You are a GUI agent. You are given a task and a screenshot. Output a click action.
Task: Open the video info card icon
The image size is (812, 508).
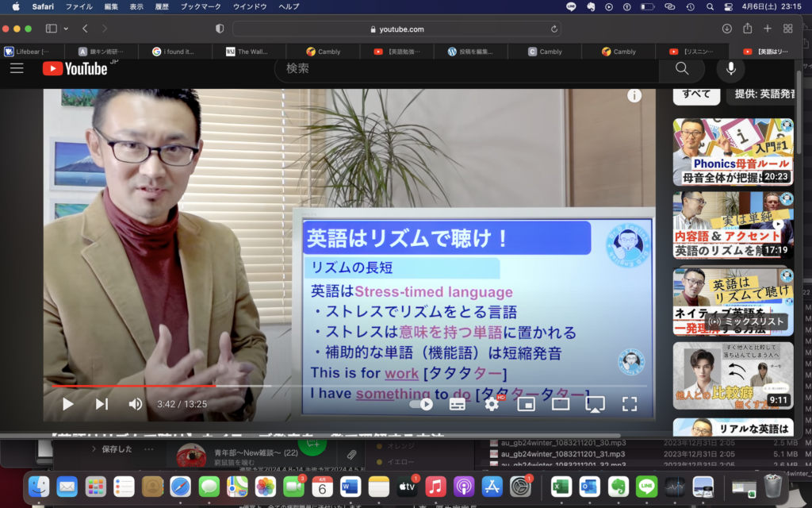[634, 96]
